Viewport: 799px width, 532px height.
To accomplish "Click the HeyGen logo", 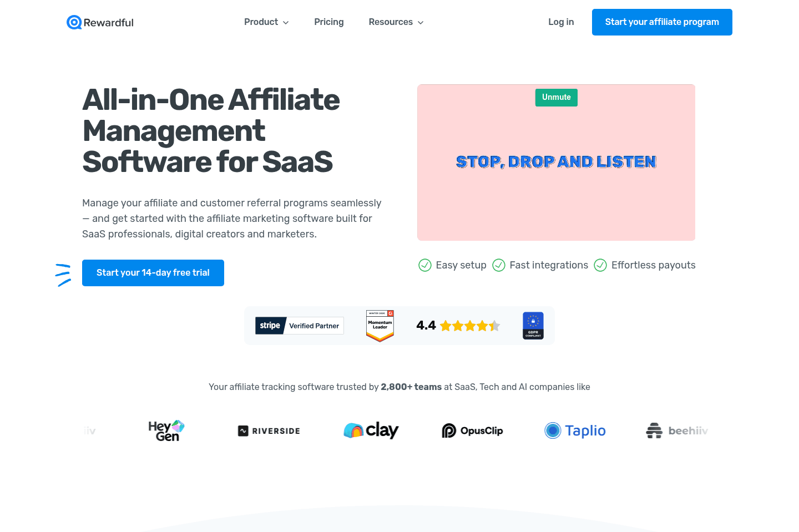I will pyautogui.click(x=166, y=430).
